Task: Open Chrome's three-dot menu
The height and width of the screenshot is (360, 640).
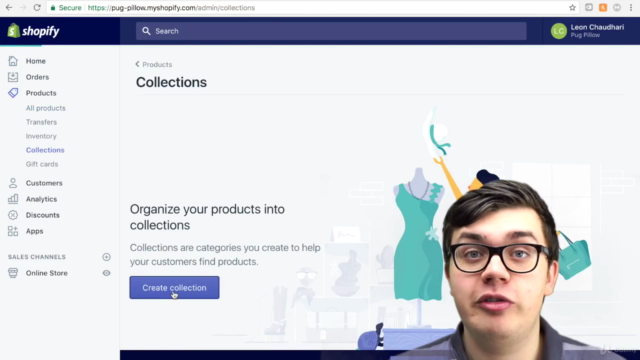Action: point(631,7)
